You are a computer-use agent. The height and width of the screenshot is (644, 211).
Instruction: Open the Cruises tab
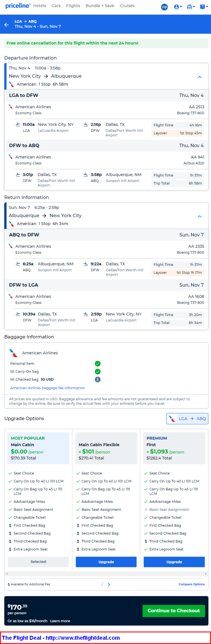(127, 6)
